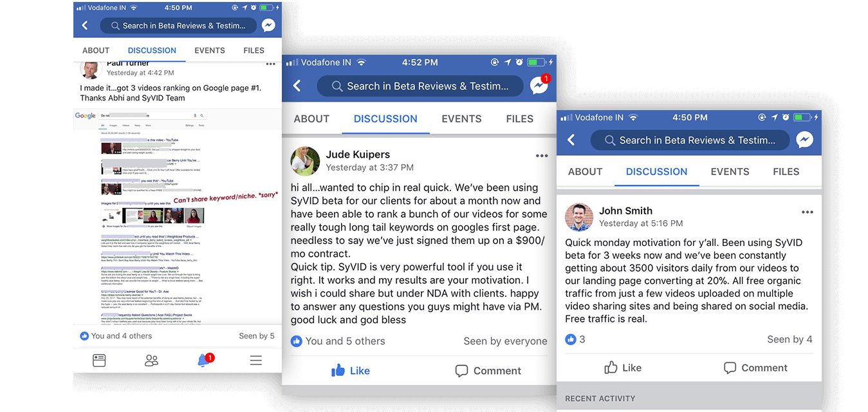The width and height of the screenshot is (868, 412).
Task: Open options menu on Jude Kuipers' post
Action: click(x=542, y=155)
